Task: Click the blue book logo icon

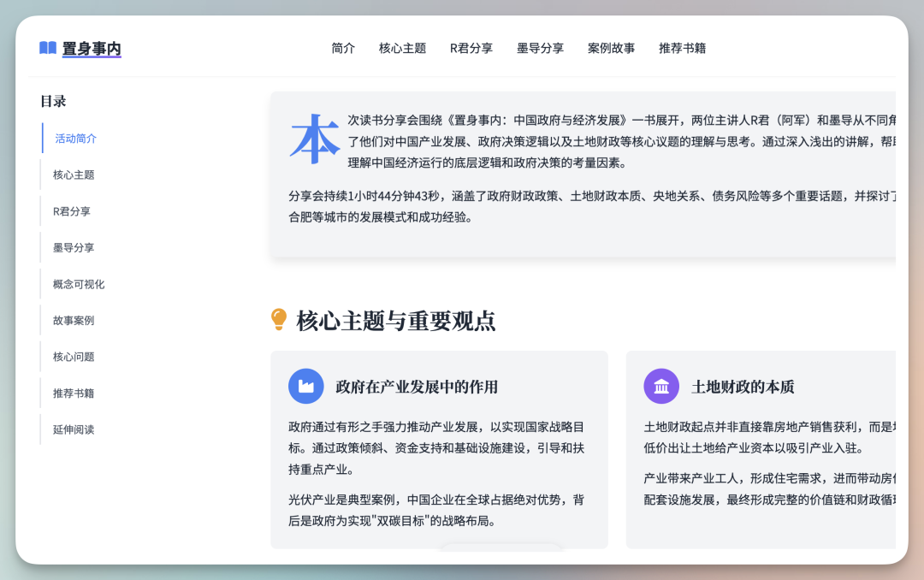Action: click(48, 48)
